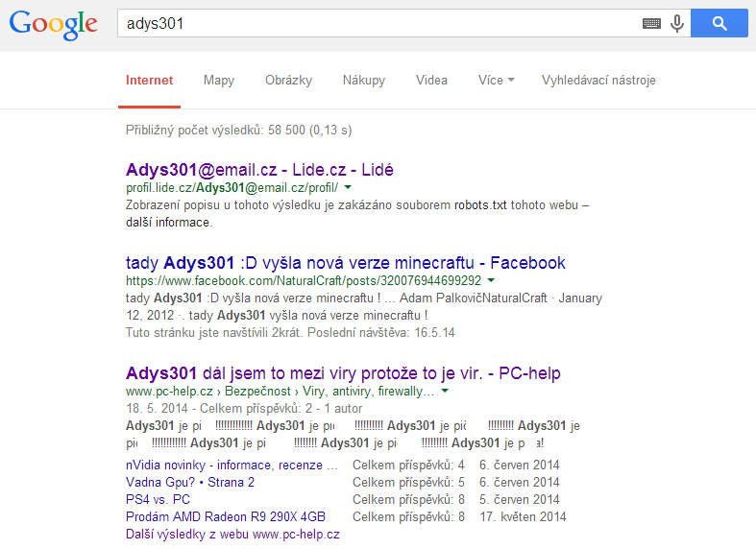
Task: Open the Facebook minecraft result title
Action: [345, 262]
